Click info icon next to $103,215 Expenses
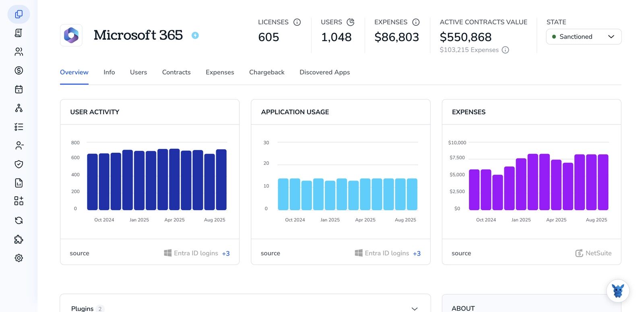The width and height of the screenshot is (644, 312). click(506, 50)
